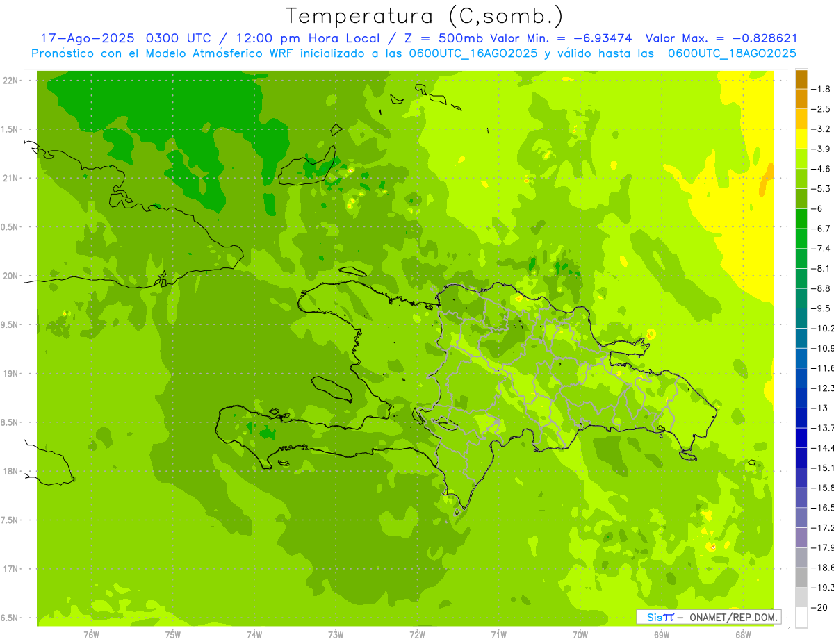Click the "76W" longitude label
Image resolution: width=834 pixels, height=644 pixels.
click(91, 635)
